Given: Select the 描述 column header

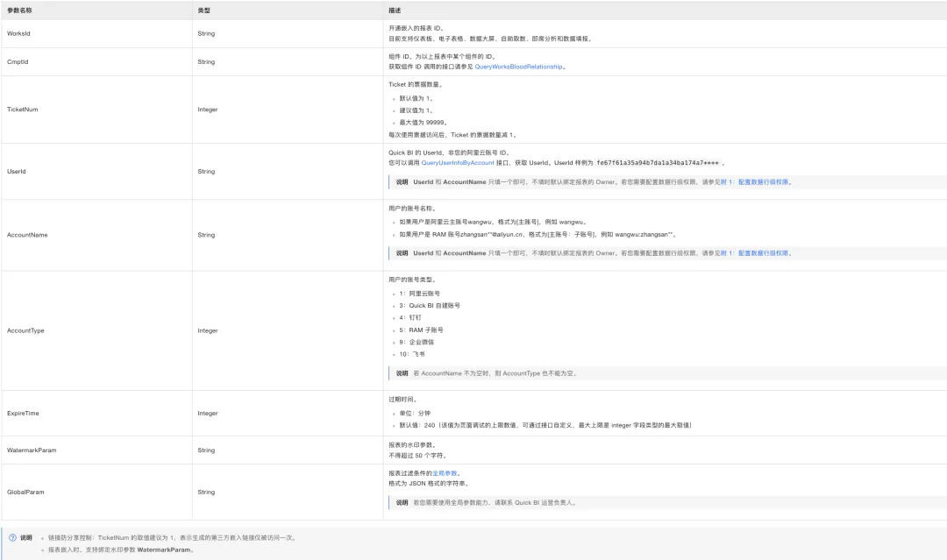Looking at the screenshot, I should (395, 11).
